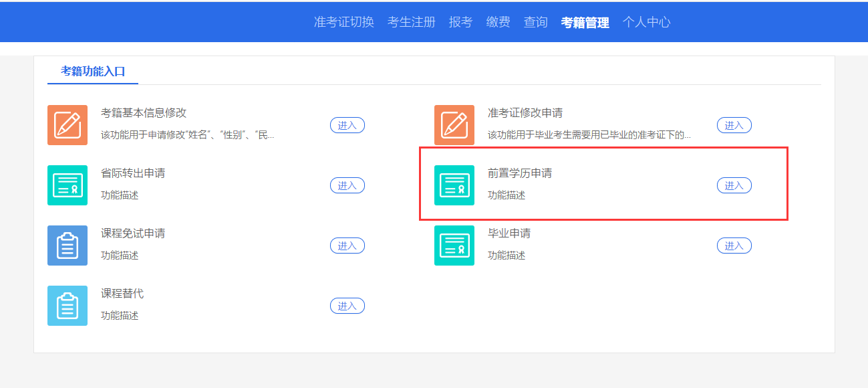Image resolution: width=868 pixels, height=388 pixels.
Task: Open 准考证切换 in the top navigation
Action: click(343, 21)
